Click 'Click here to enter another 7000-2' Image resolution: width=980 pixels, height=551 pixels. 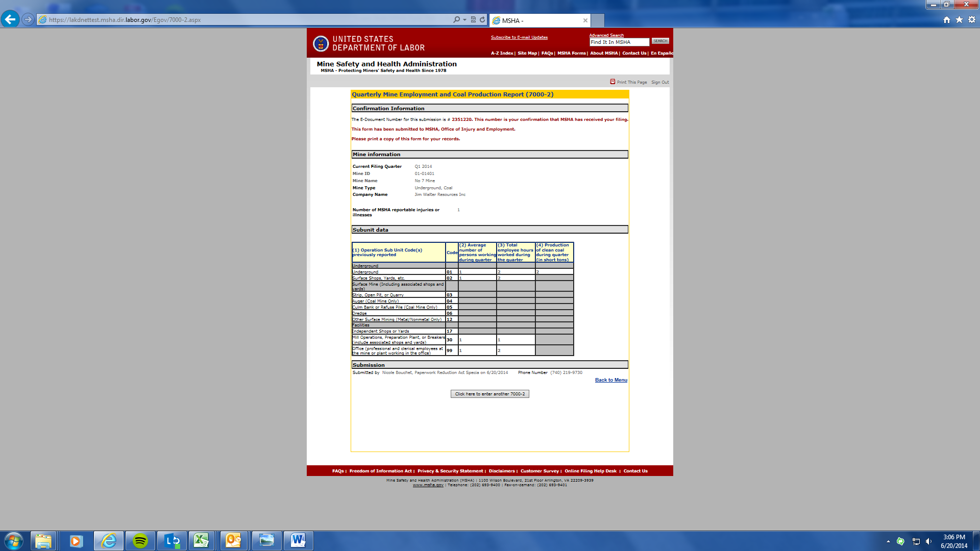(489, 394)
